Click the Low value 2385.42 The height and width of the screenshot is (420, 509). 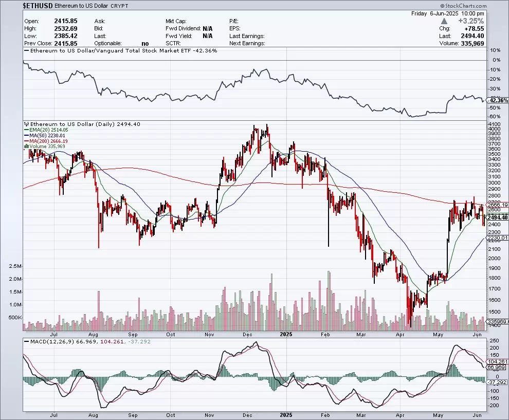coord(66,36)
